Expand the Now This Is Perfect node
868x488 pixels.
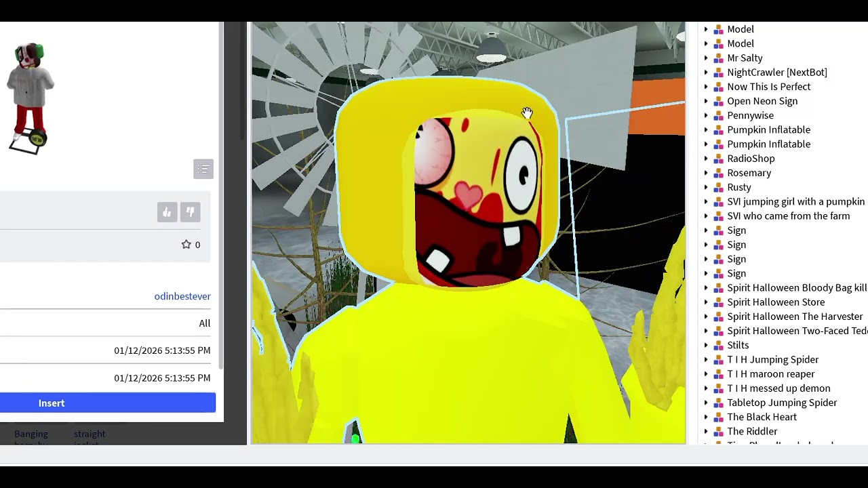tap(706, 87)
